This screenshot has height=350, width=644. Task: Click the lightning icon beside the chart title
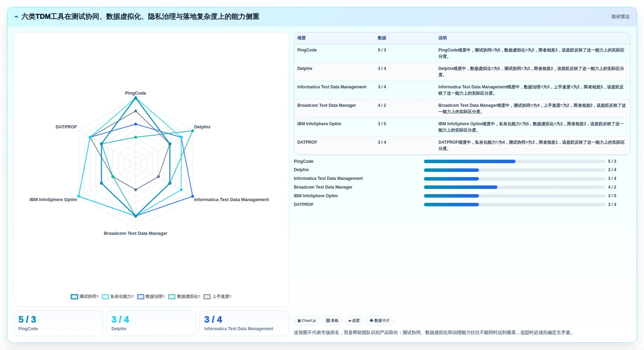16,17
